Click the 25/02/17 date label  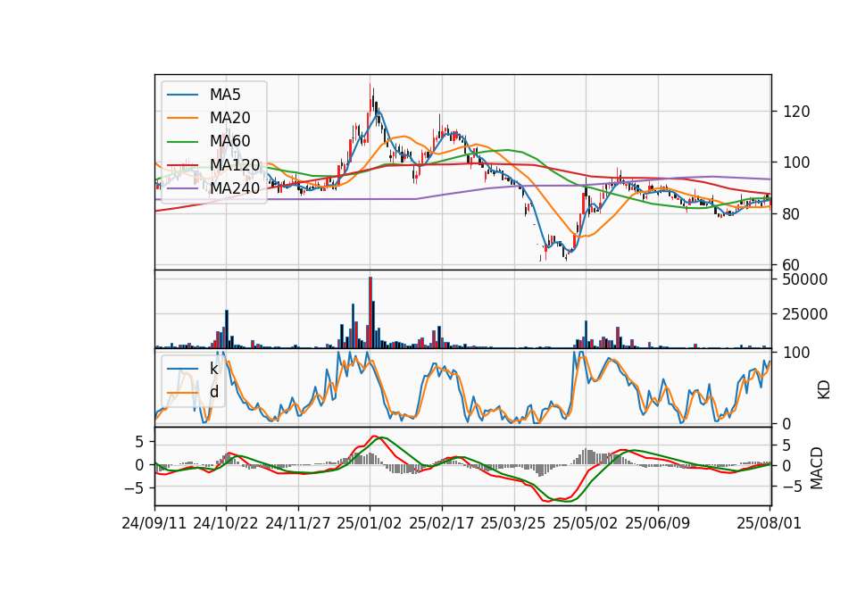pos(442,523)
